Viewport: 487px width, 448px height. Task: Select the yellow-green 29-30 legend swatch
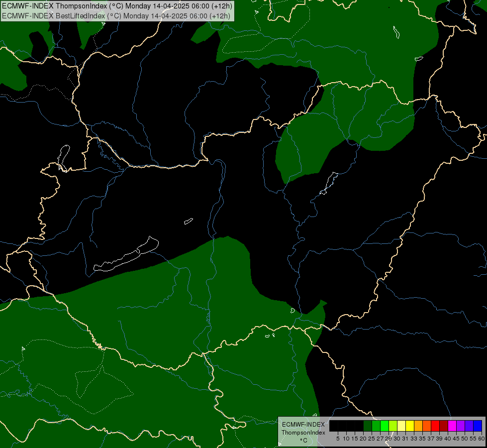pyautogui.click(x=393, y=426)
